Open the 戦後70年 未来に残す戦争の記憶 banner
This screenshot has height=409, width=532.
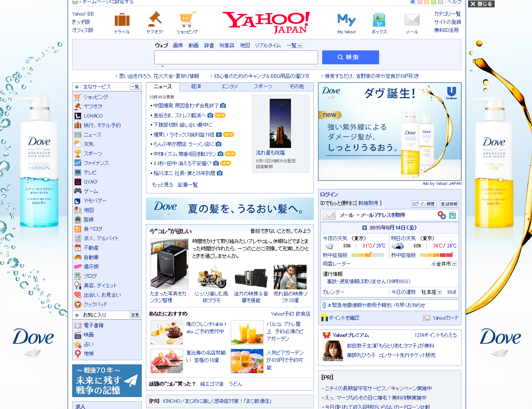[107, 381]
